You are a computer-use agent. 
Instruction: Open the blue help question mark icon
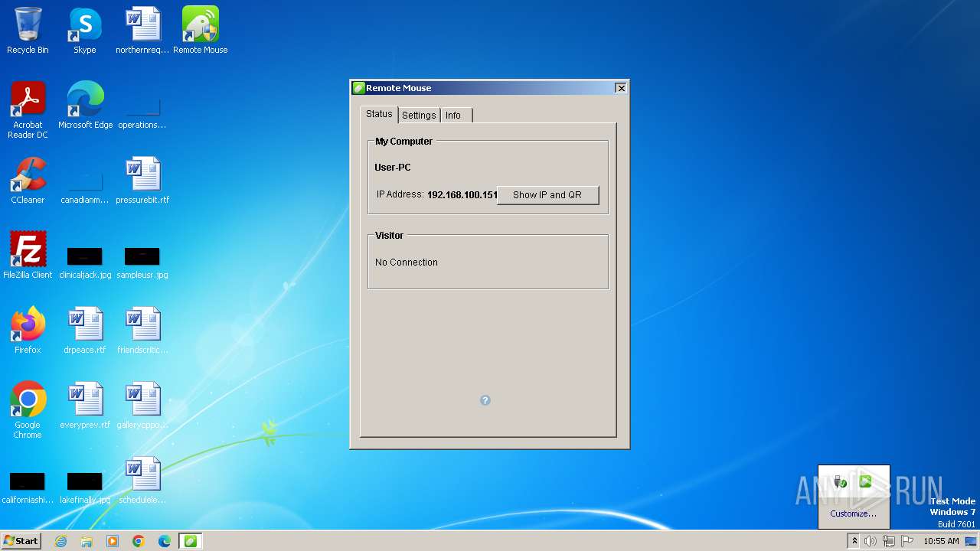coord(485,400)
